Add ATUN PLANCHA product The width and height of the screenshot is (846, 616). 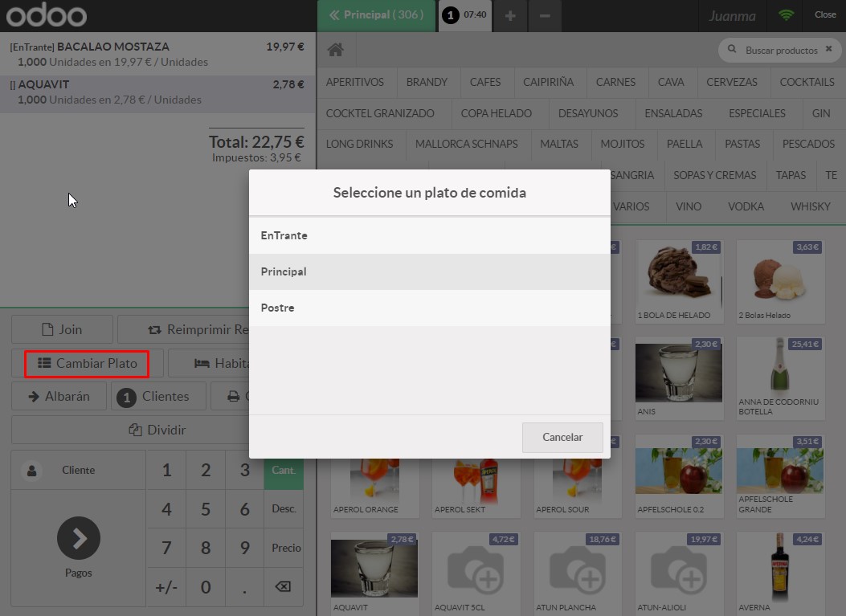578,573
